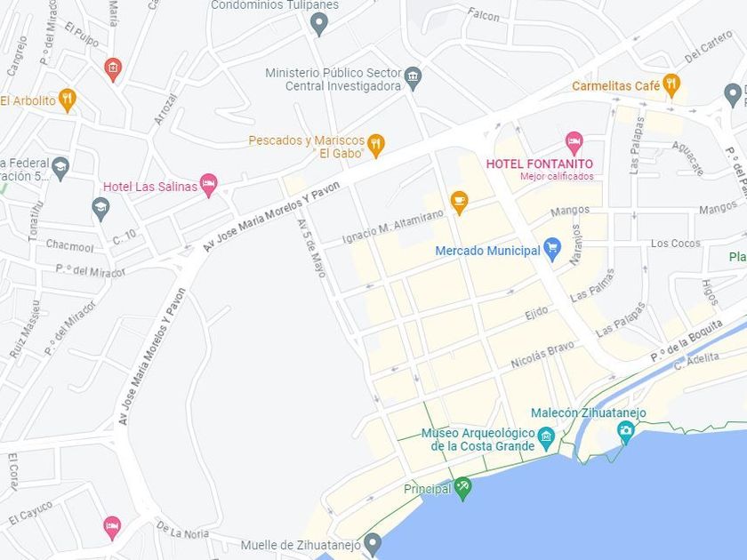Click the Ministerio Público government building pin
The width and height of the screenshot is (747, 560).
tap(413, 78)
